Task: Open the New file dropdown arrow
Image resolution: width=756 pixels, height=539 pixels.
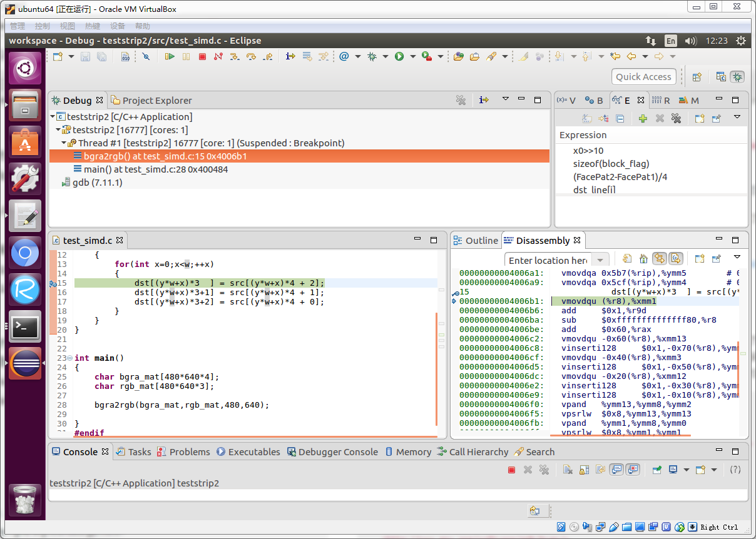Action: pos(71,56)
